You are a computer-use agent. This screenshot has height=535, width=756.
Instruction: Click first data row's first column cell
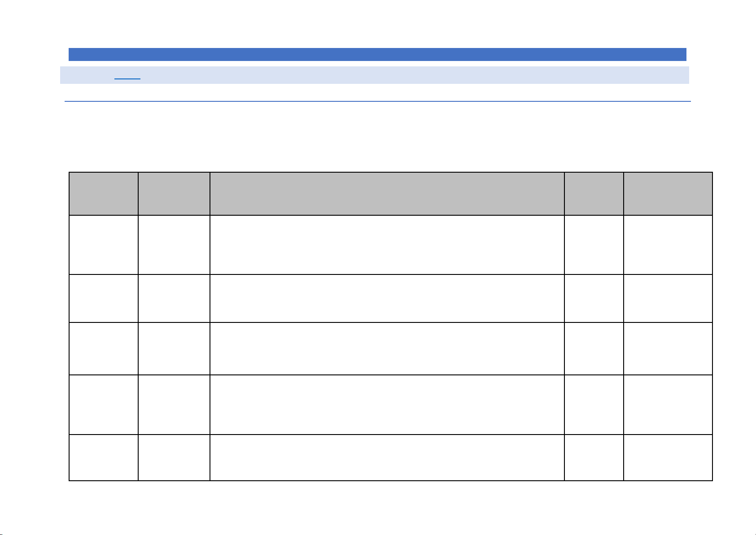point(103,245)
